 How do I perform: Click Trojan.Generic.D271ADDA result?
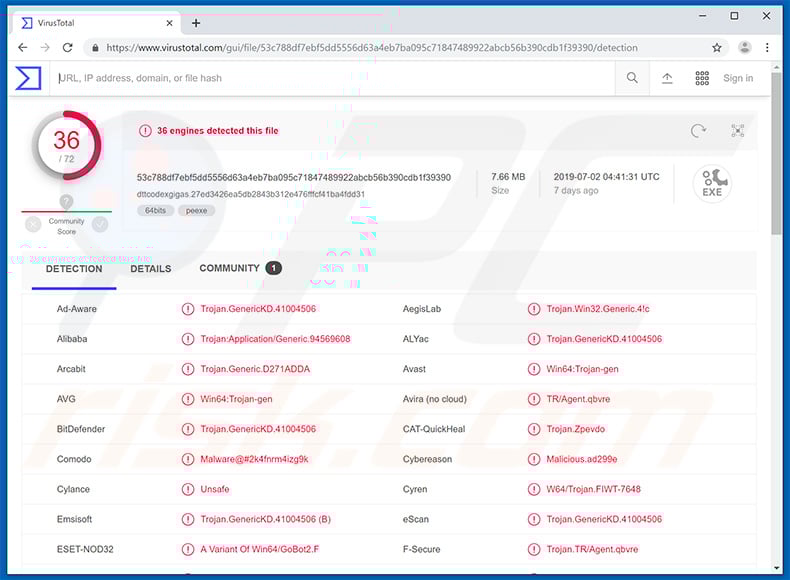255,369
